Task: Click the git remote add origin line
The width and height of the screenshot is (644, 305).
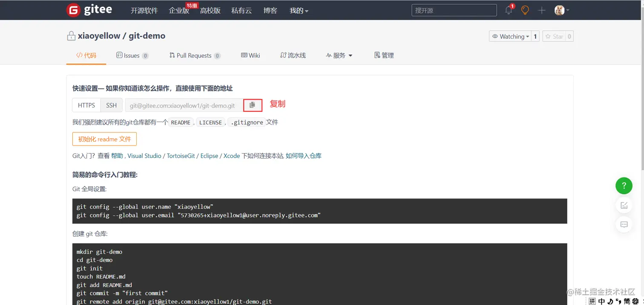Action: (x=174, y=302)
